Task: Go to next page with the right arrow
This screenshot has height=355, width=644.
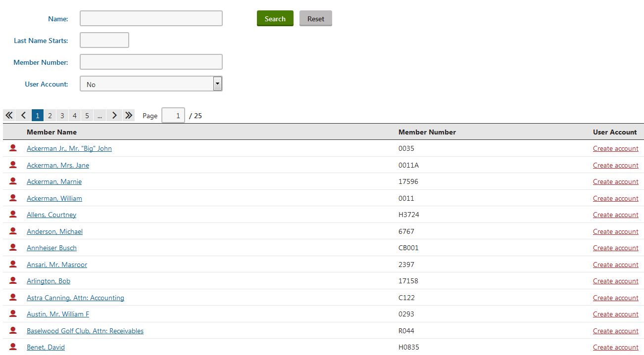Action: pos(114,115)
